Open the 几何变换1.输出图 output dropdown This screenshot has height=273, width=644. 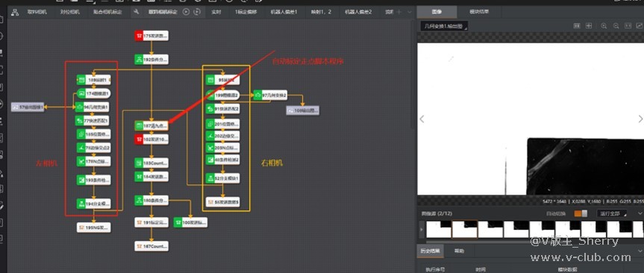pyautogui.click(x=444, y=26)
